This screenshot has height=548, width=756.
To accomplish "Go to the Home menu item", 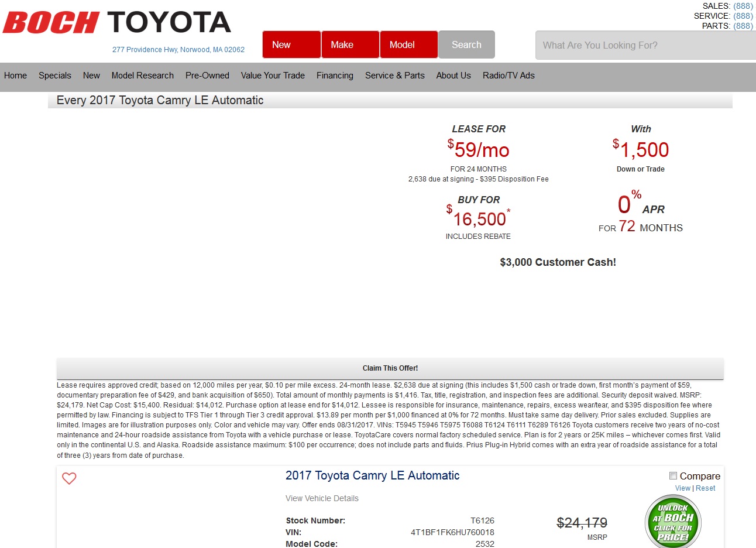I will [15, 76].
